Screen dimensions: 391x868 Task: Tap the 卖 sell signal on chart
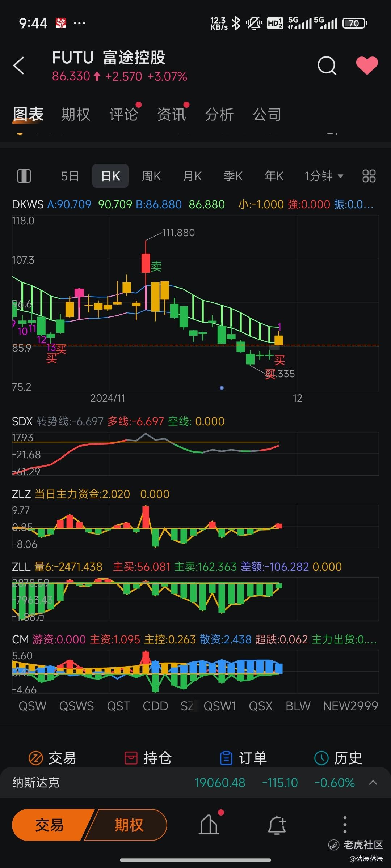(x=156, y=267)
